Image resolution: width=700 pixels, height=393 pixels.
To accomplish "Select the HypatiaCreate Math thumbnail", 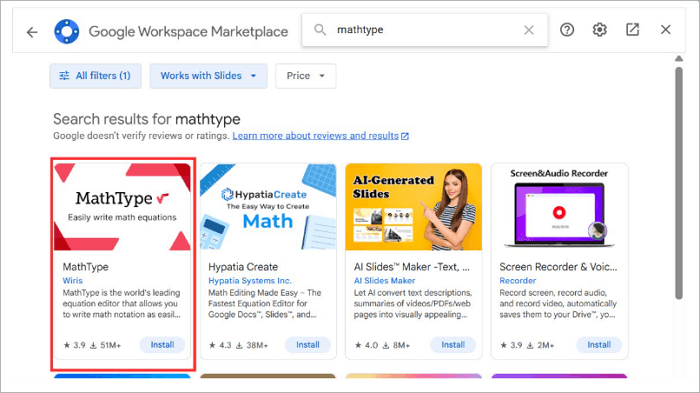I will pyautogui.click(x=268, y=207).
